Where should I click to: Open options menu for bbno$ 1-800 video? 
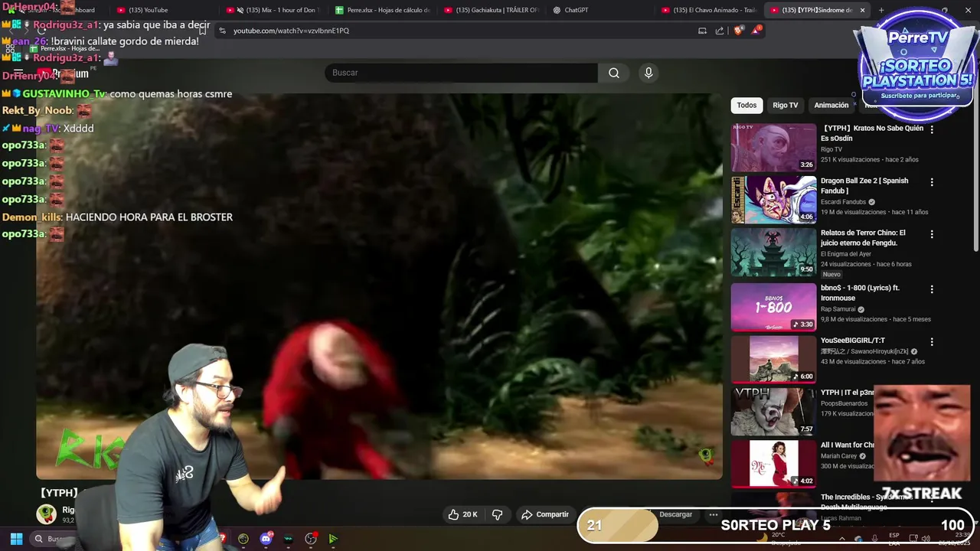pos(932,289)
